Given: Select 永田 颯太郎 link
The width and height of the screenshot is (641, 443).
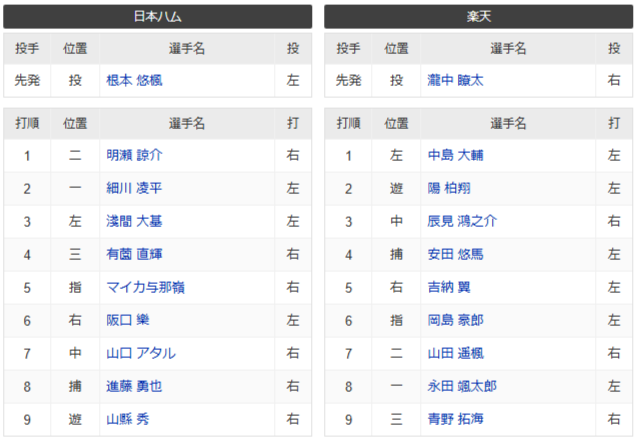Looking at the screenshot, I should [x=461, y=387].
